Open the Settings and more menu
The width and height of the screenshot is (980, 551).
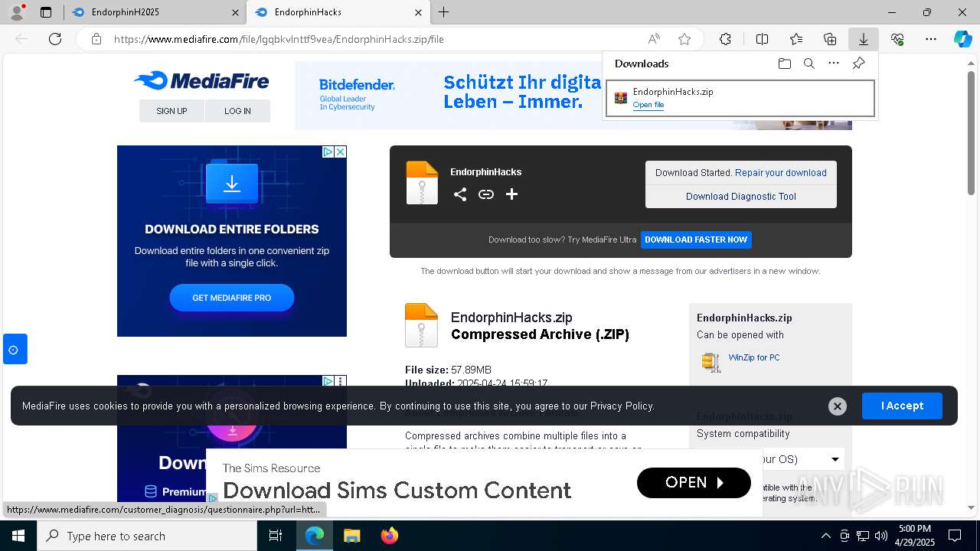(x=931, y=39)
